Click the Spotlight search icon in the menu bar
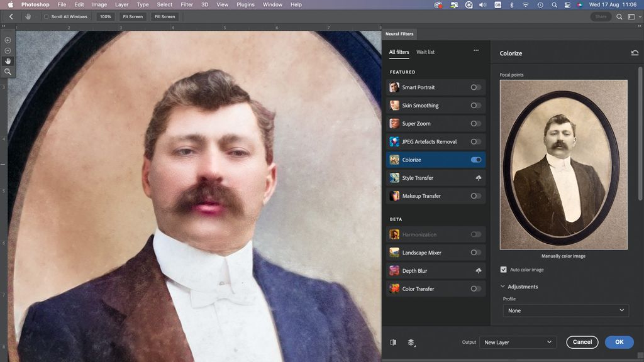 [x=554, y=4]
